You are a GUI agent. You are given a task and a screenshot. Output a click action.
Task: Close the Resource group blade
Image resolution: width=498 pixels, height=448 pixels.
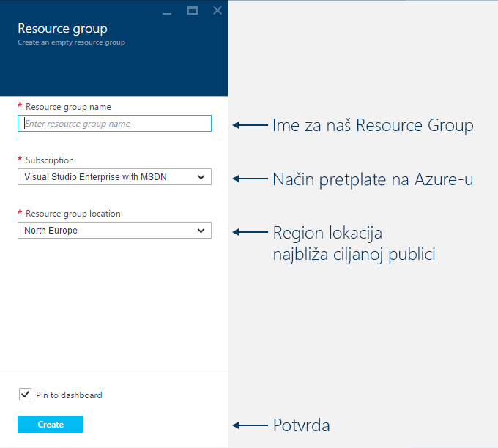click(218, 10)
